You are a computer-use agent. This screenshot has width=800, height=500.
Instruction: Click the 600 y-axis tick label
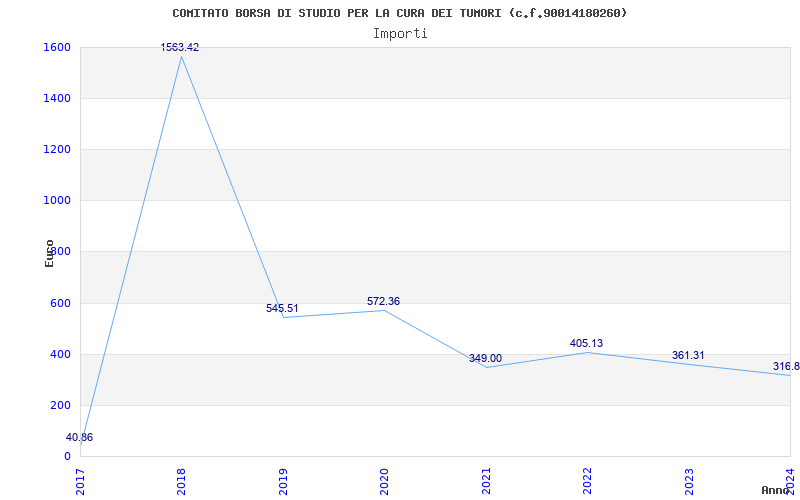pyautogui.click(x=59, y=303)
